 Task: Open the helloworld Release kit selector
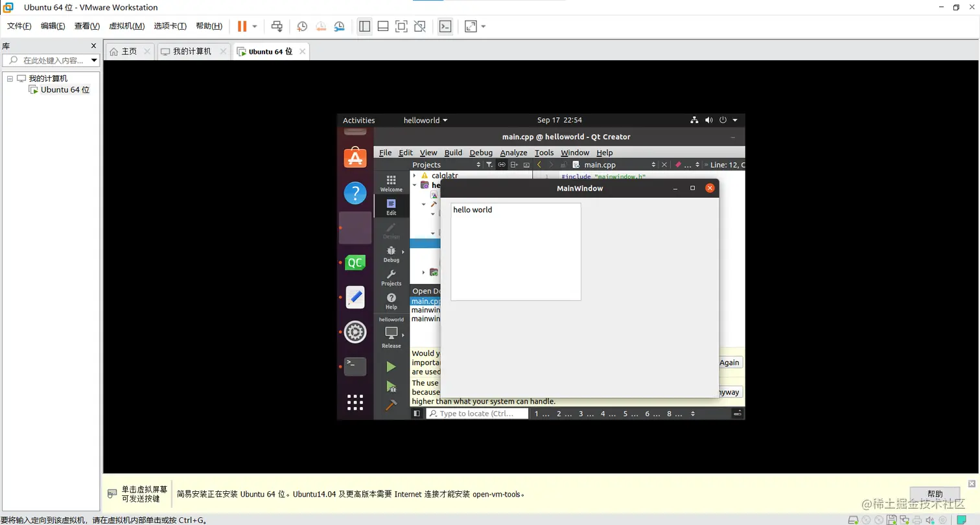click(391, 332)
